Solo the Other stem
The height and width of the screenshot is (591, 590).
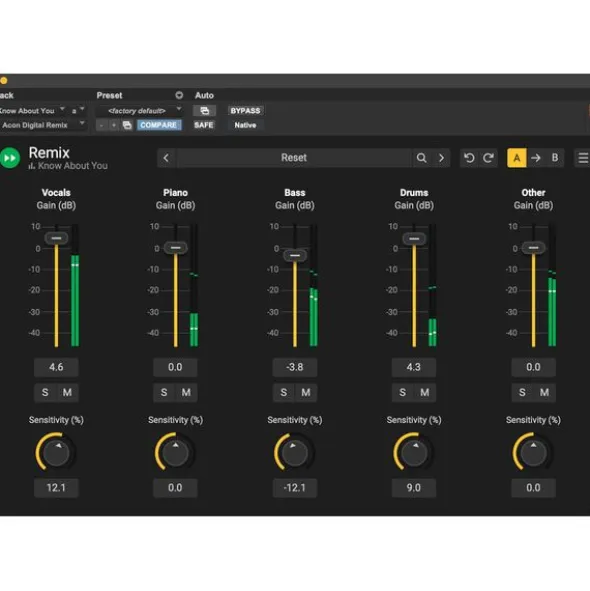[522, 392]
